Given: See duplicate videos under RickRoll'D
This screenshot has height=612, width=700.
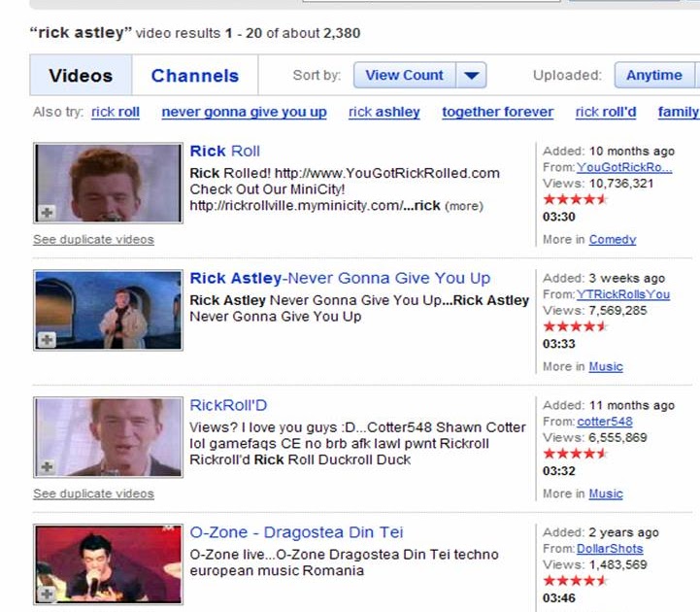Looking at the screenshot, I should 94,493.
